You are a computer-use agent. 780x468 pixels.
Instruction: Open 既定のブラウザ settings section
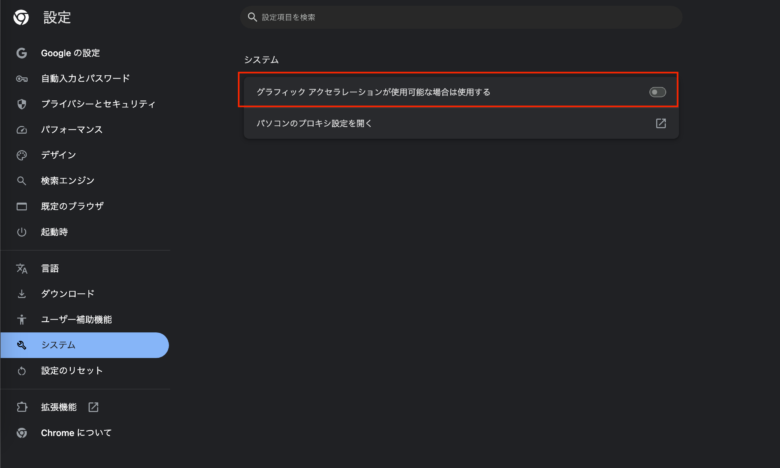[x=72, y=206]
